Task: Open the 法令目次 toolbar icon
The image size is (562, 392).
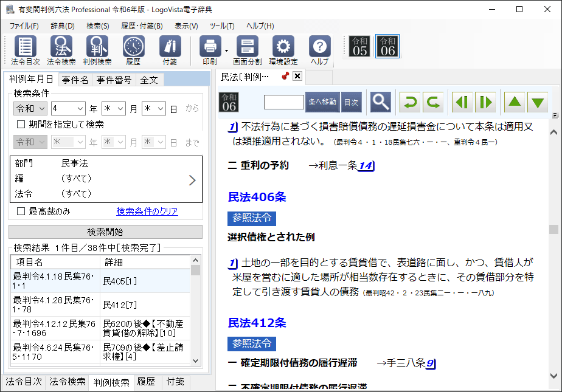Action: [25, 47]
